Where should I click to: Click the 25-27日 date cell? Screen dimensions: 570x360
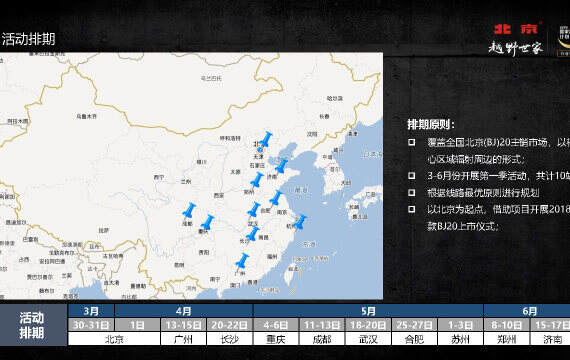pyautogui.click(x=414, y=325)
